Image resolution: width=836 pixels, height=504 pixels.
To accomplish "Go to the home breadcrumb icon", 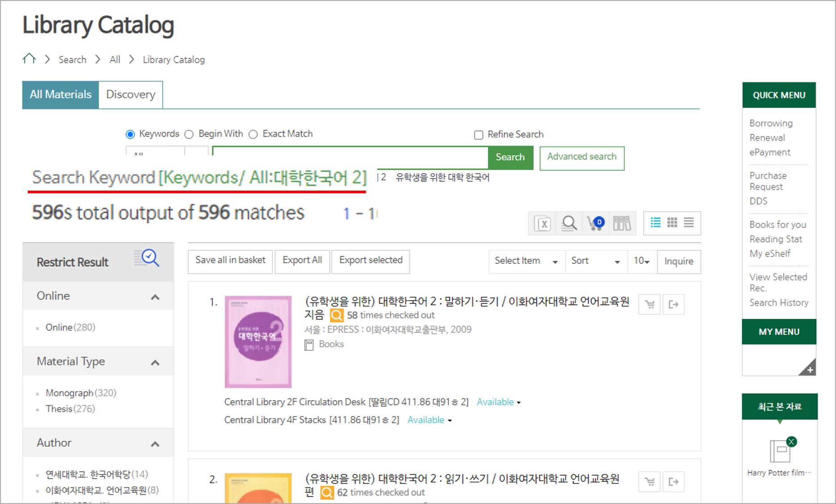I will point(29,58).
